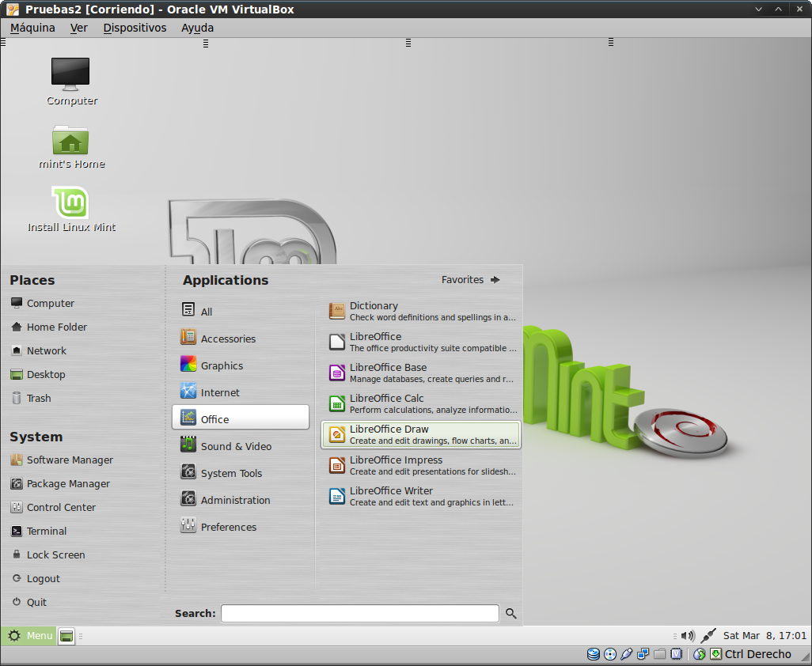Click the Mint Menu button on panel
812x666 pixels.
tap(29, 636)
